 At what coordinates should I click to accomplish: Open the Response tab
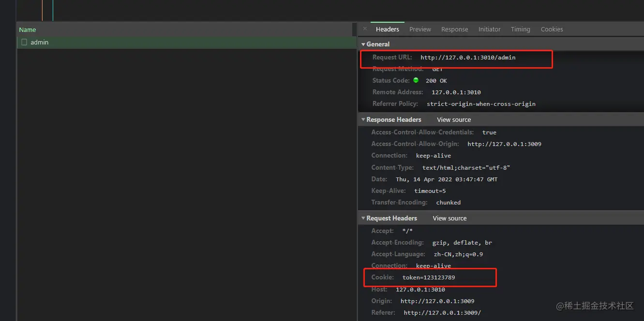click(x=455, y=29)
